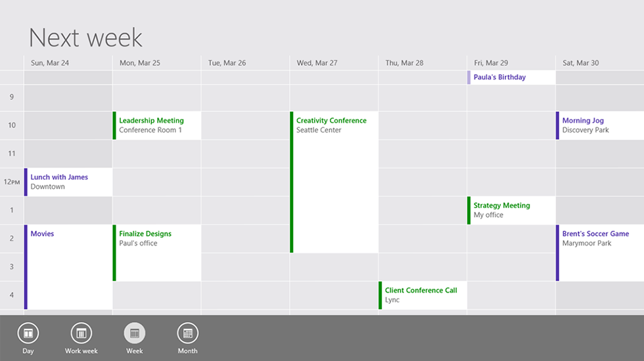
Task: Select the Morning Jog event
Action: coord(600,125)
